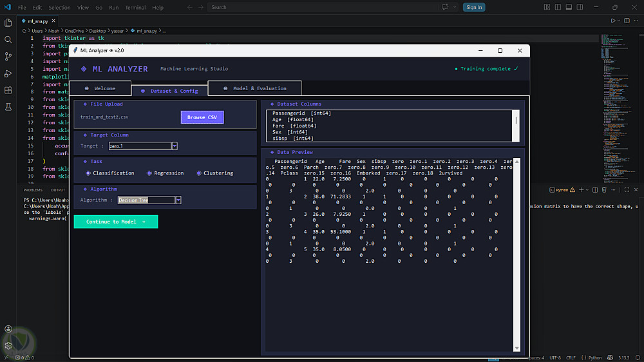Click Data Preview scrollbar down arrow
The height and width of the screenshot is (362, 644).
coord(516,348)
